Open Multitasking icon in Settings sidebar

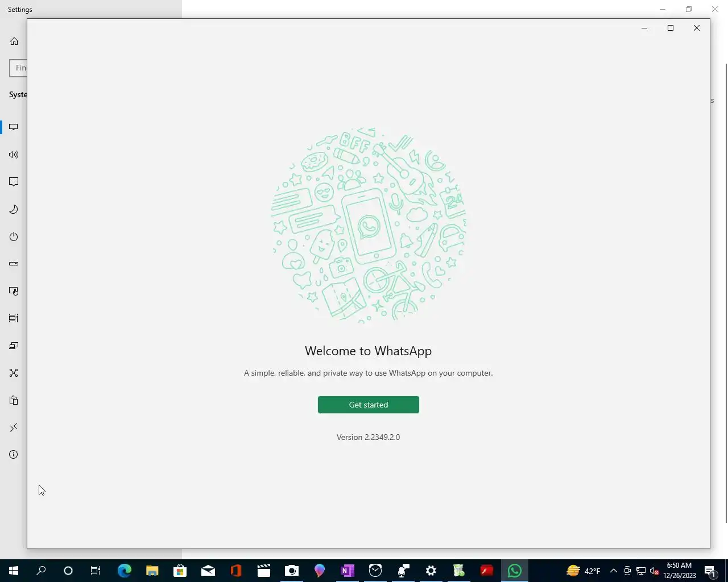(x=14, y=318)
